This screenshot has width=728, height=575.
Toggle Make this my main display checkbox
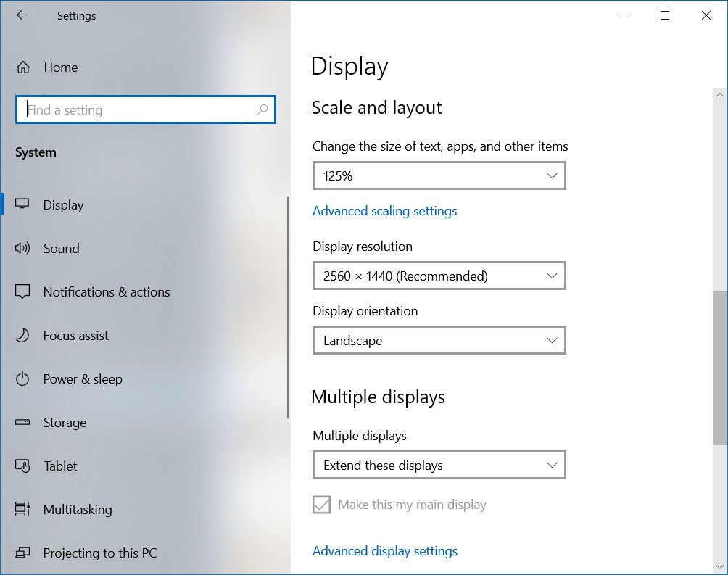coord(321,505)
